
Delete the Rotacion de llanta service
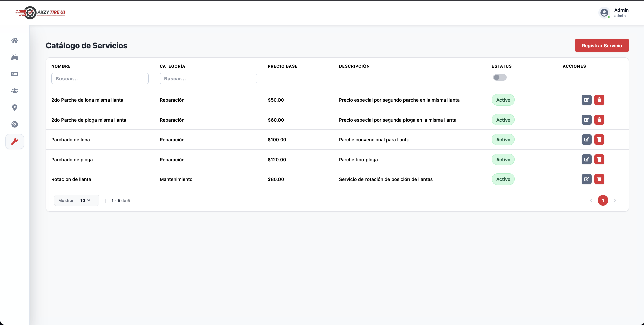click(599, 179)
